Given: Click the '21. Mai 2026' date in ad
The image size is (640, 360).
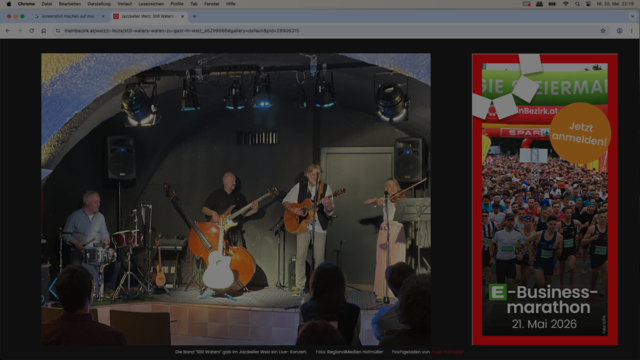Looking at the screenshot, I should [x=544, y=324].
